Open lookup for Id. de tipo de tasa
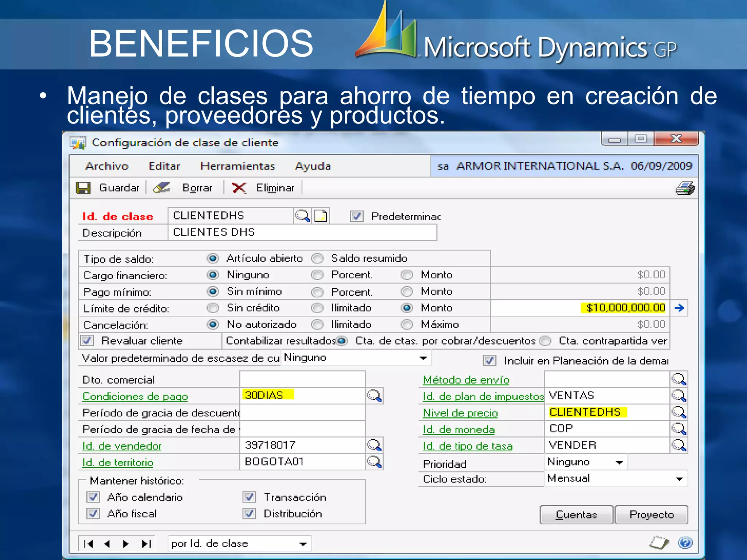This screenshot has height=560, width=747. click(x=679, y=445)
